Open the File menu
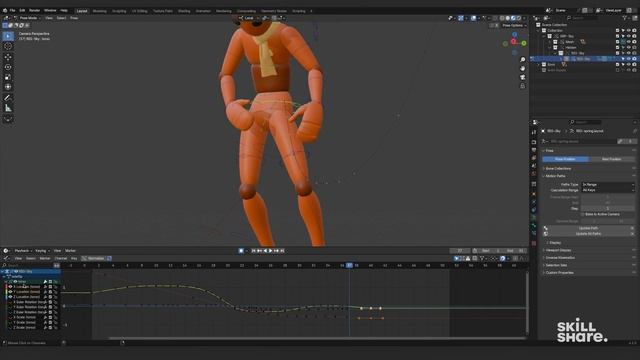The image size is (640, 360). click(x=12, y=10)
